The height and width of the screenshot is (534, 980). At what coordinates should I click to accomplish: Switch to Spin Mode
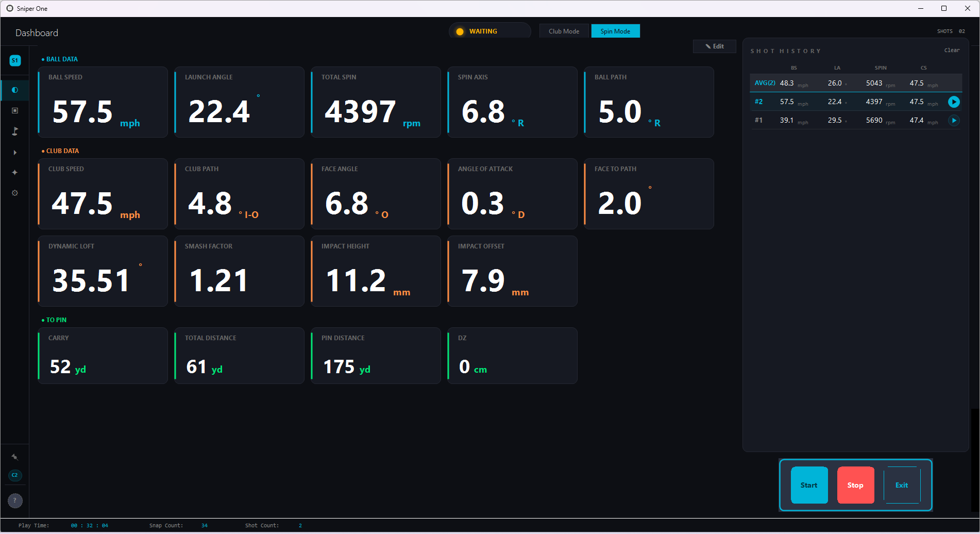pyautogui.click(x=615, y=31)
